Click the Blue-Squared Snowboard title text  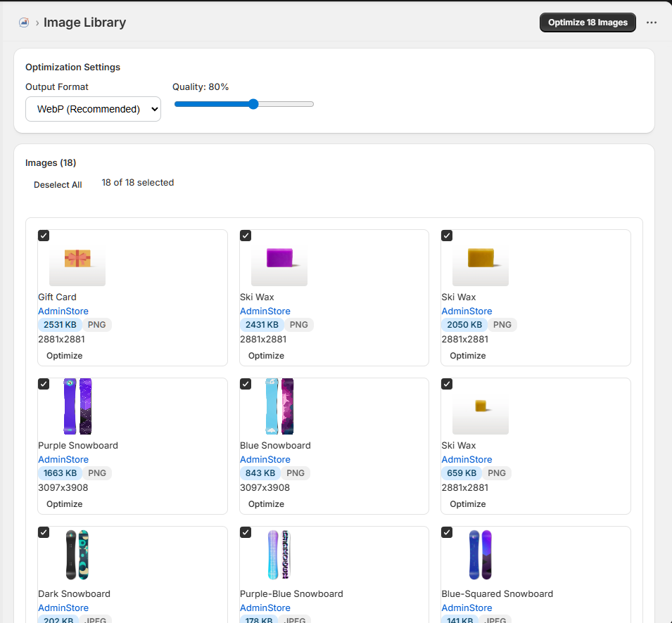497,594
